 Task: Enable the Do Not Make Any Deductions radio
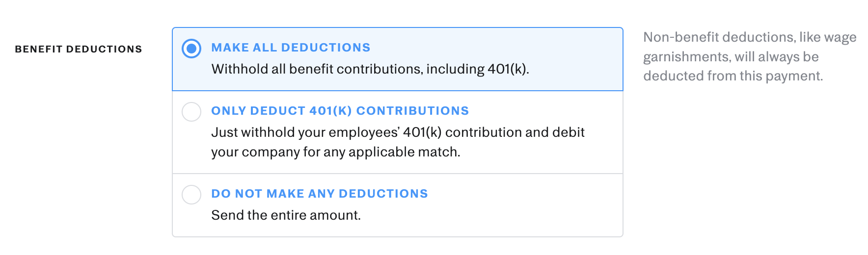[x=191, y=195]
